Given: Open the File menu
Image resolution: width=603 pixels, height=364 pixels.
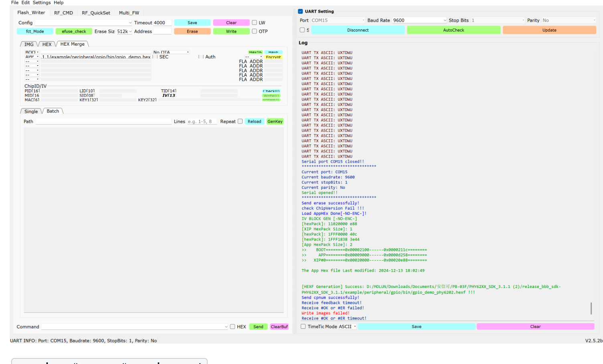Looking at the screenshot, I should pyautogui.click(x=14, y=2).
